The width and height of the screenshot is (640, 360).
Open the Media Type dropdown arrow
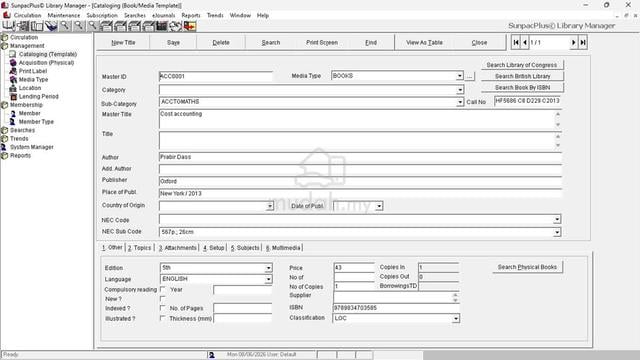click(460, 76)
